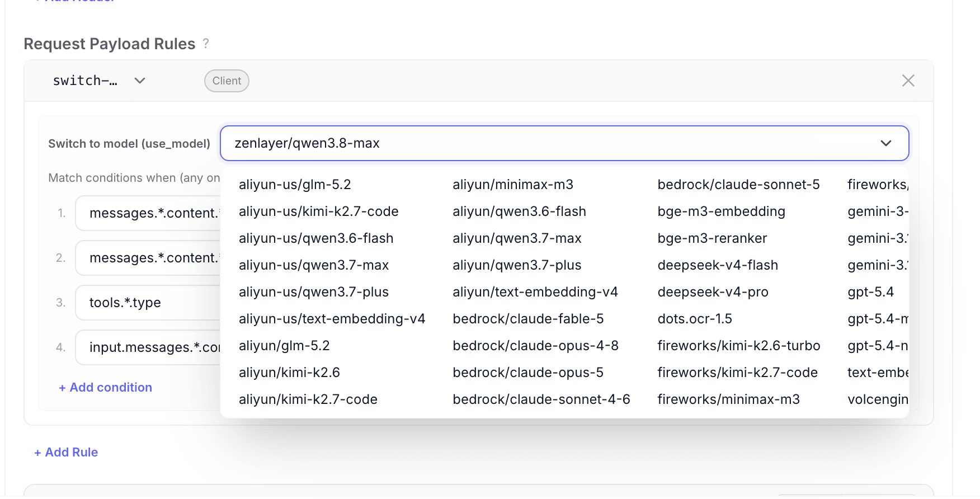This screenshot has height=499, width=980.
Task: Toggle the model dropdown chevron arrow
Action: pos(885,143)
